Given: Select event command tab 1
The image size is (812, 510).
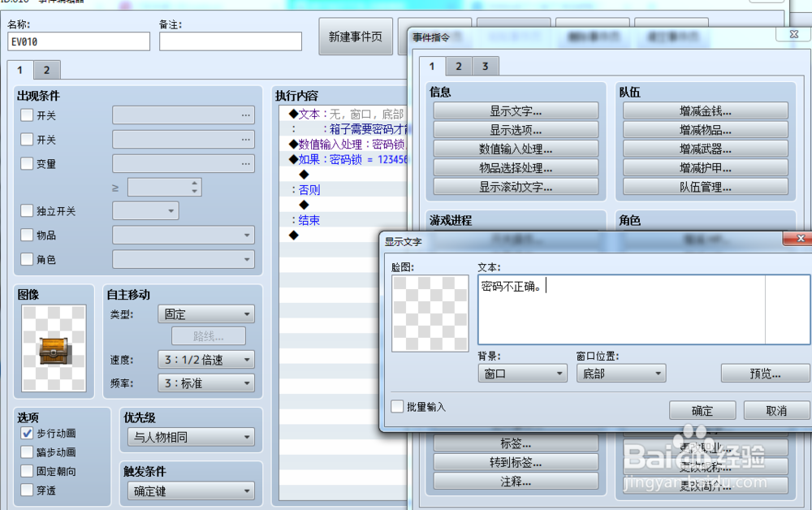Looking at the screenshot, I should coord(432,66).
